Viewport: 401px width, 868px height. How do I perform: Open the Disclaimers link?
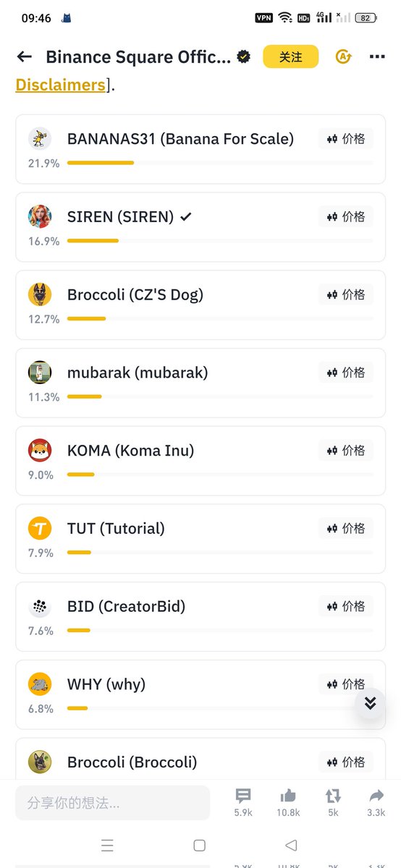pos(61,85)
